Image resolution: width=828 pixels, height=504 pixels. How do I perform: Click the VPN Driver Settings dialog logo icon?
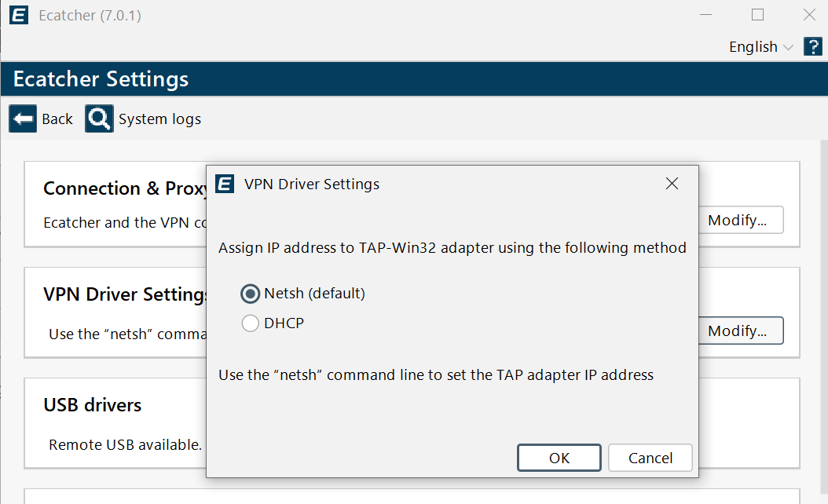(x=225, y=184)
